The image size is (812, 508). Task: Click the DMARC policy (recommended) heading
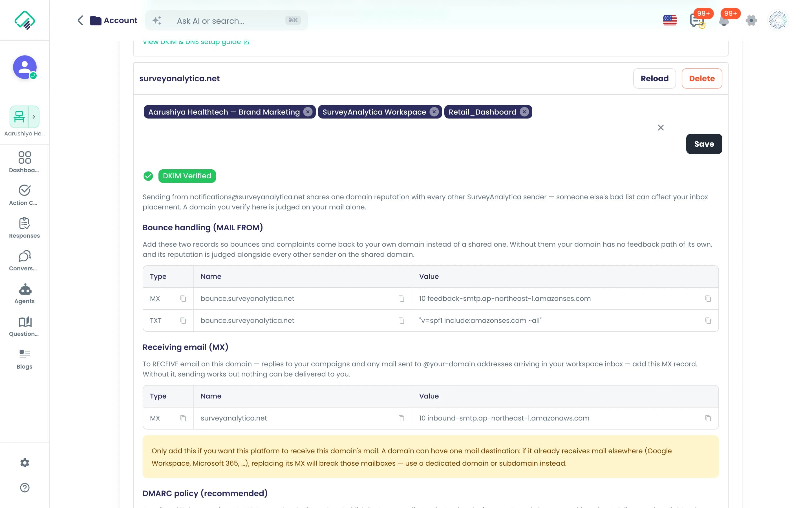coord(205,493)
